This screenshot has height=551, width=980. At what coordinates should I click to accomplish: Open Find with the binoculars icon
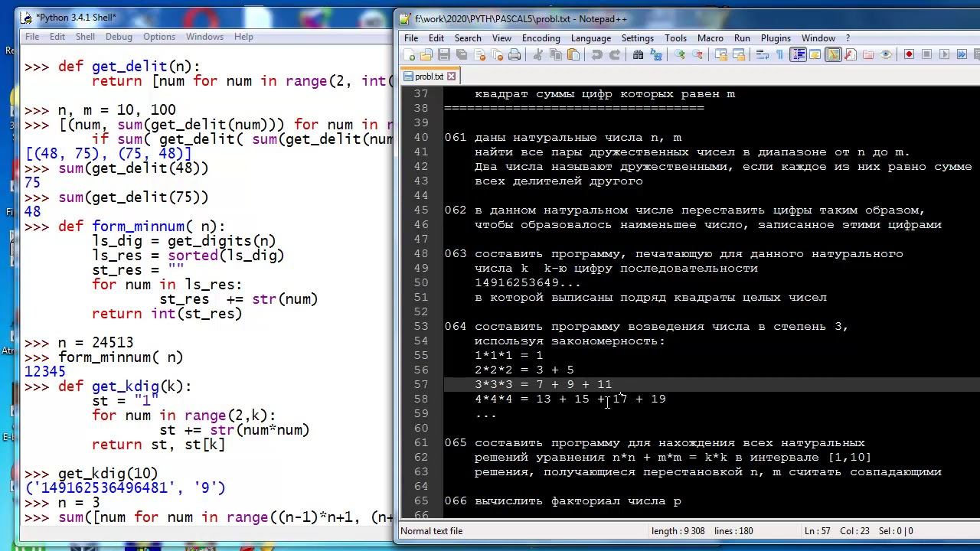pyautogui.click(x=638, y=54)
